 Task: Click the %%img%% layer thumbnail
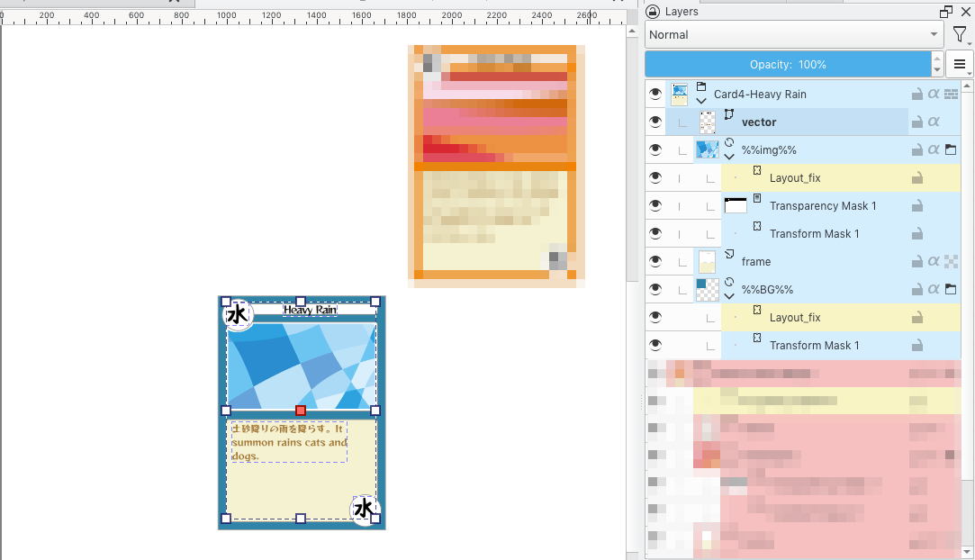point(708,149)
